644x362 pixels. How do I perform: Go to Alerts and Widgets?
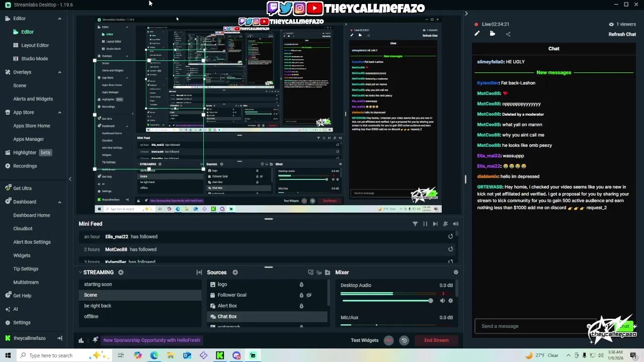coord(33,99)
